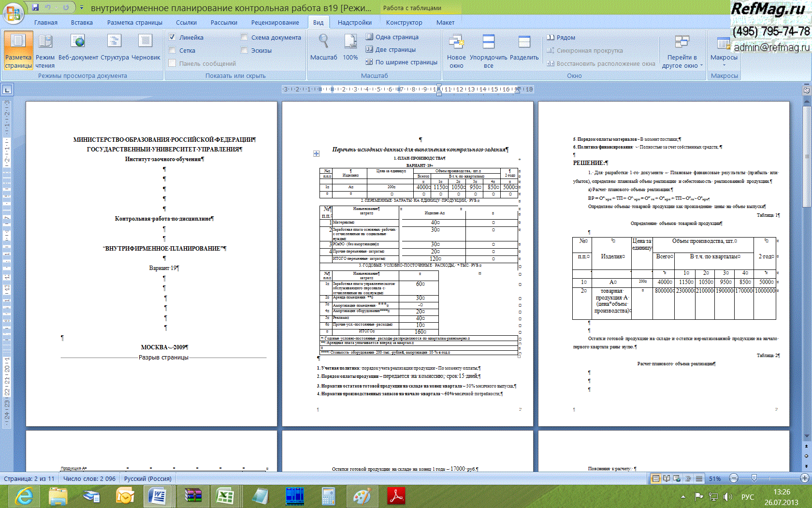Enable Document Map (Схема документа) checkbox
The height and width of the screenshot is (508, 812).
244,37
